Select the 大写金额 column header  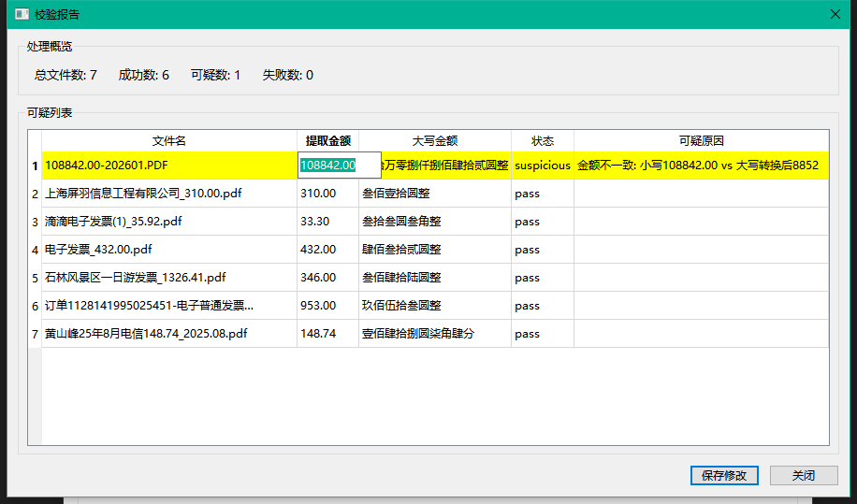(x=435, y=140)
